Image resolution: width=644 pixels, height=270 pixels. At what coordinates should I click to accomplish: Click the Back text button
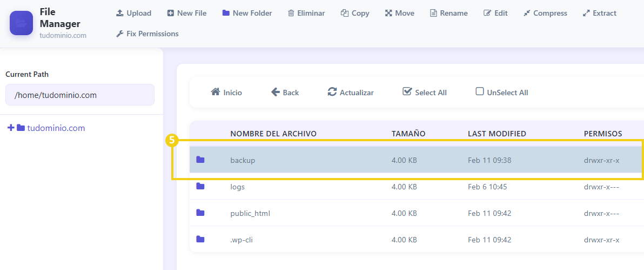(x=291, y=93)
